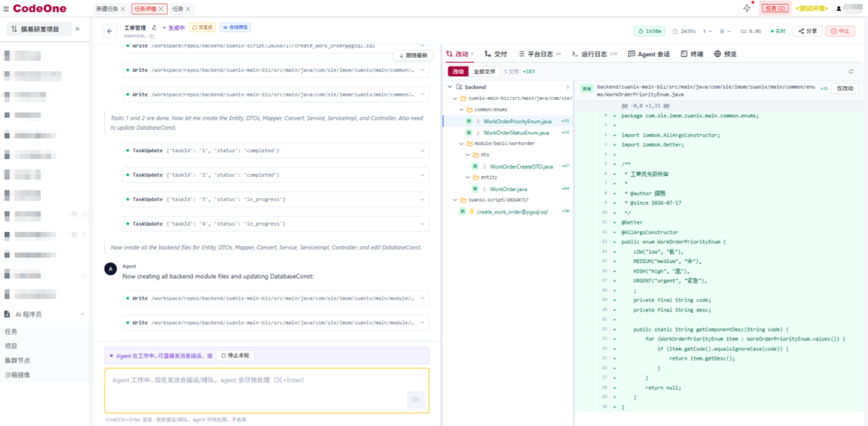
Task: Collapse the common/enums folder
Action: [x=461, y=110]
